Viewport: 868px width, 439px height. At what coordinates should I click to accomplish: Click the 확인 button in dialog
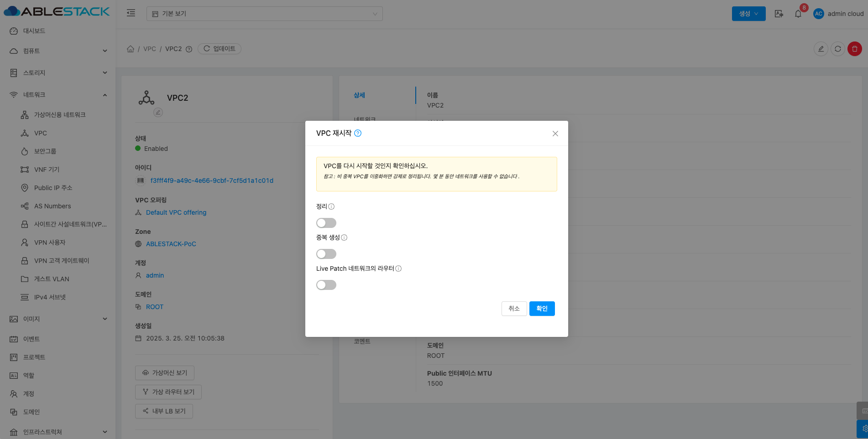[x=542, y=309]
